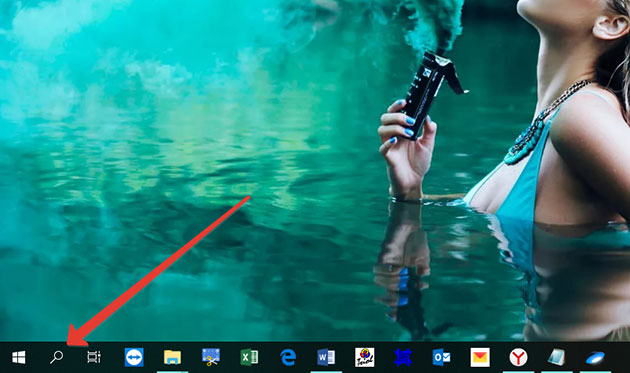
Task: Switch to Yandex Browser with red Y
Action: (x=518, y=357)
